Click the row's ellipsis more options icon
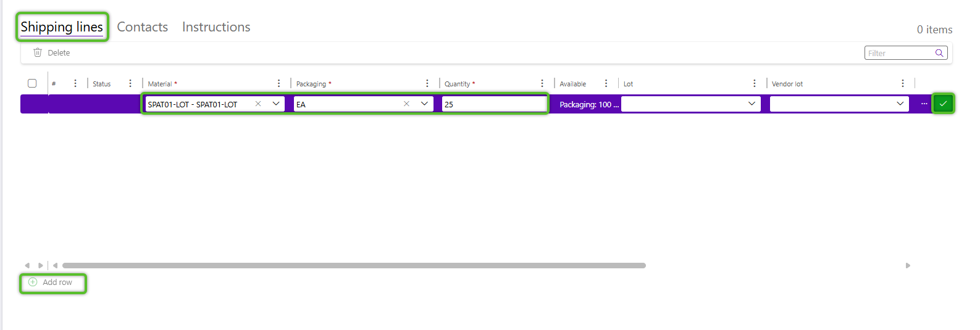This screenshot has width=980, height=330. tap(924, 104)
